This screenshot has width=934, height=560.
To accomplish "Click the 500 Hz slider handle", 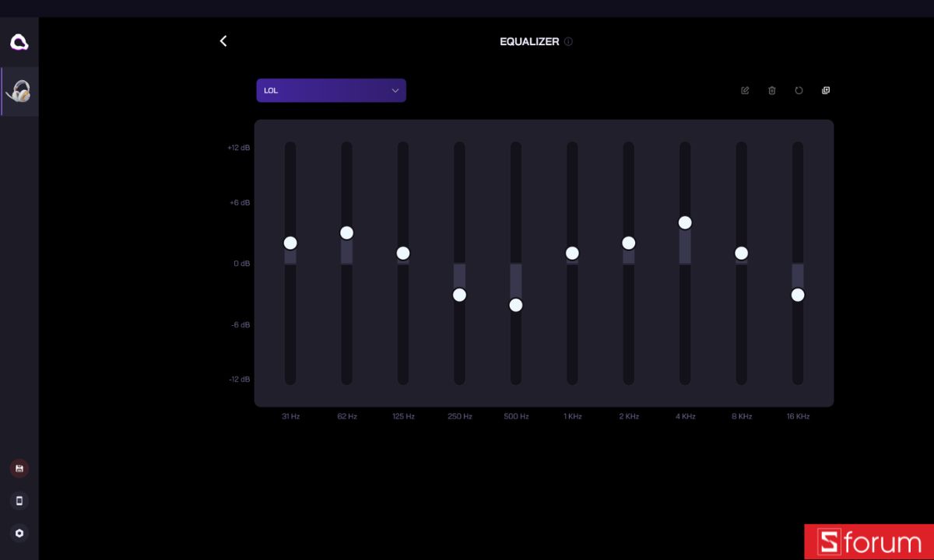I will pyautogui.click(x=516, y=305).
